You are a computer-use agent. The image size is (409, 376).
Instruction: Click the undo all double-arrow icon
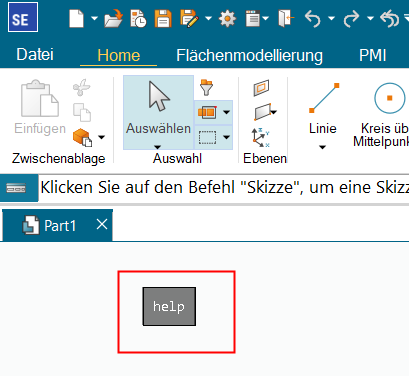tap(390, 19)
